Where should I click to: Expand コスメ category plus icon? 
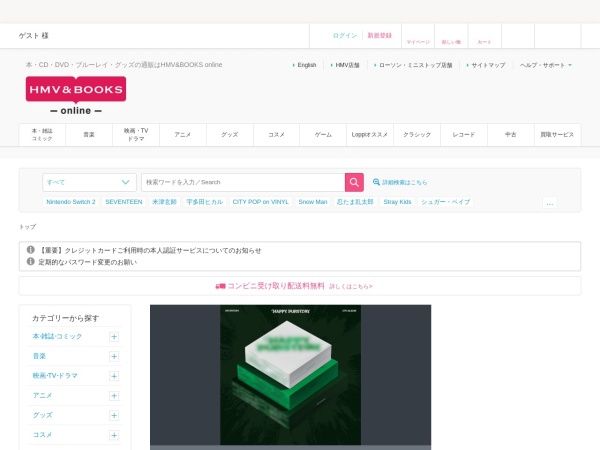114,435
